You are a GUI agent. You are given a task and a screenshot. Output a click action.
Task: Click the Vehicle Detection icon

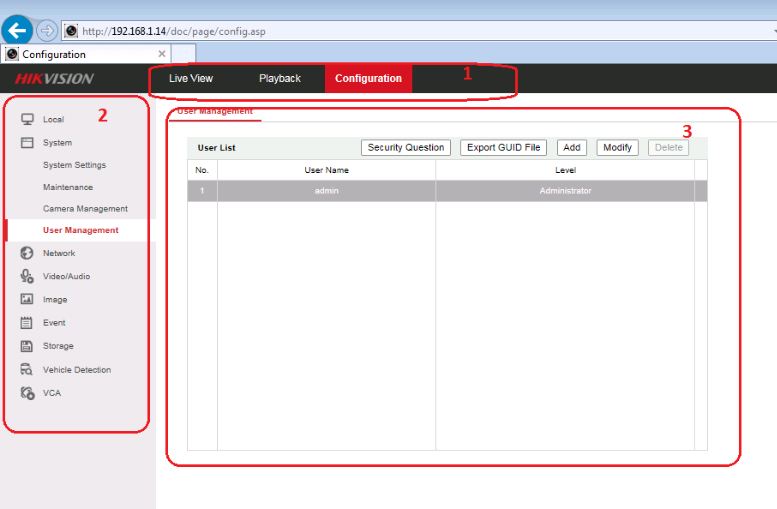point(27,369)
